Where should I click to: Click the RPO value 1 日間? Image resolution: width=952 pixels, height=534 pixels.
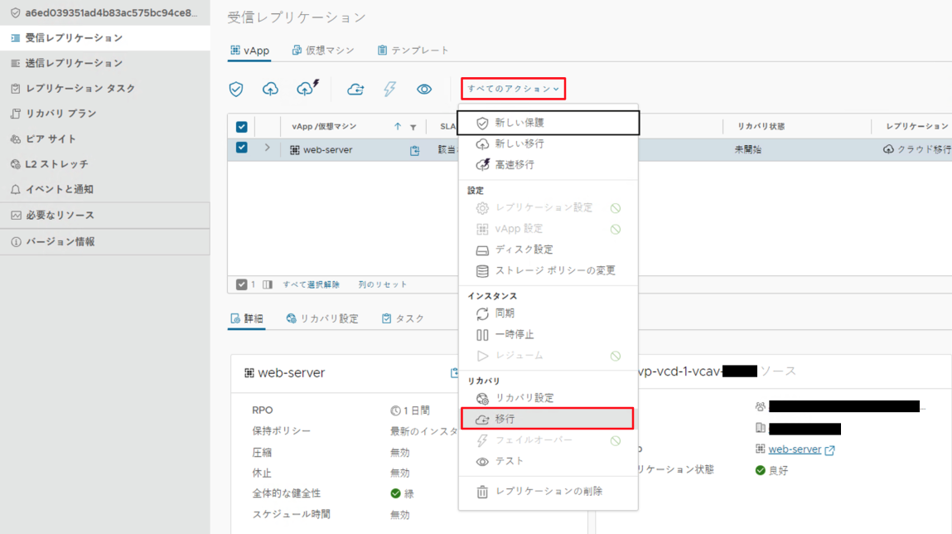point(410,411)
